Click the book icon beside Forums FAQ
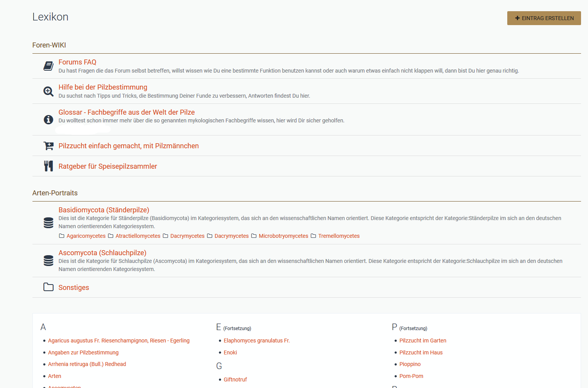Viewport: 588px width, 388px height. point(48,66)
